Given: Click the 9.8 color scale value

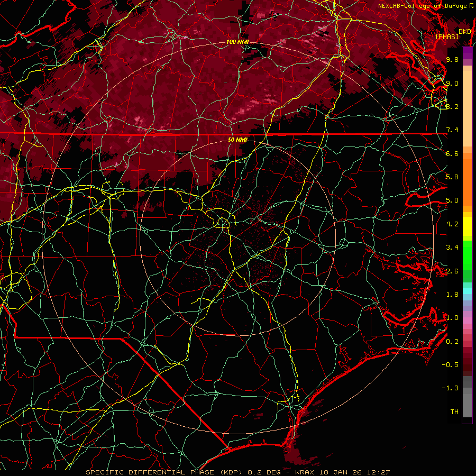Looking at the screenshot, I should (x=452, y=59).
